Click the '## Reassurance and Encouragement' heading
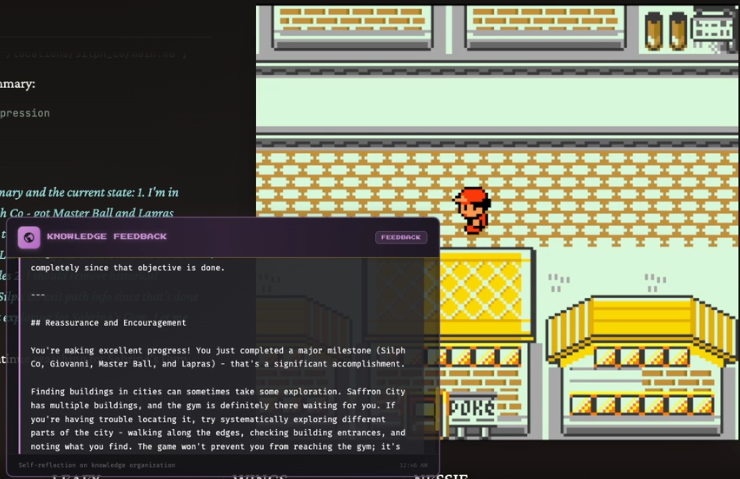740x479 pixels. (109, 323)
